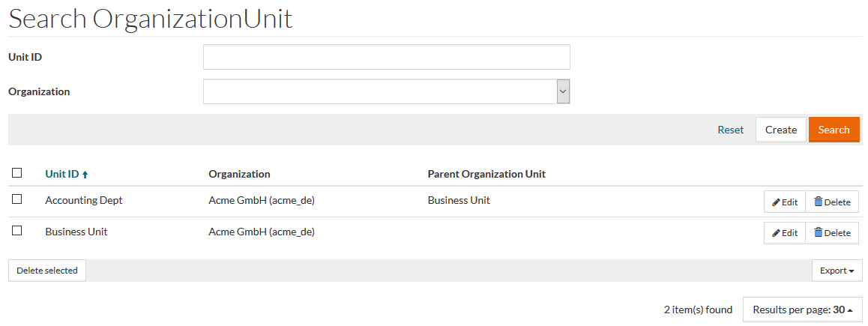The image size is (868, 326).
Task: Expand the Export dropdown menu
Action: [x=837, y=271]
